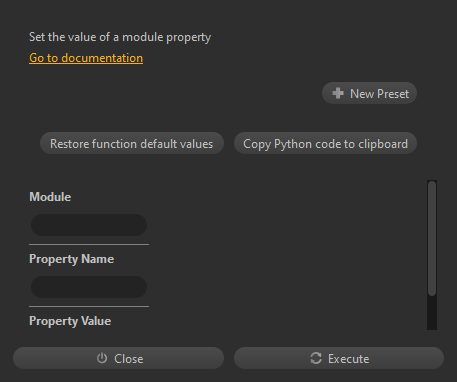Focus the Module input field
This screenshot has height=382, width=457.
(89, 225)
